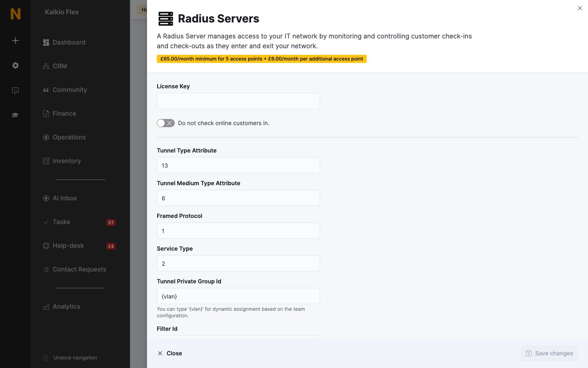
Task: Open Dashboard in the sidebar
Action: pyautogui.click(x=64, y=43)
